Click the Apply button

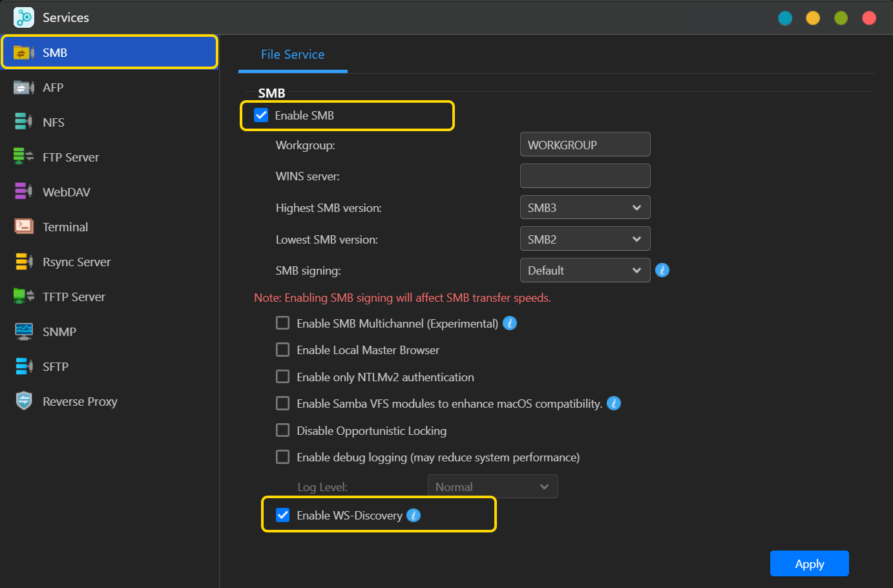(x=809, y=563)
